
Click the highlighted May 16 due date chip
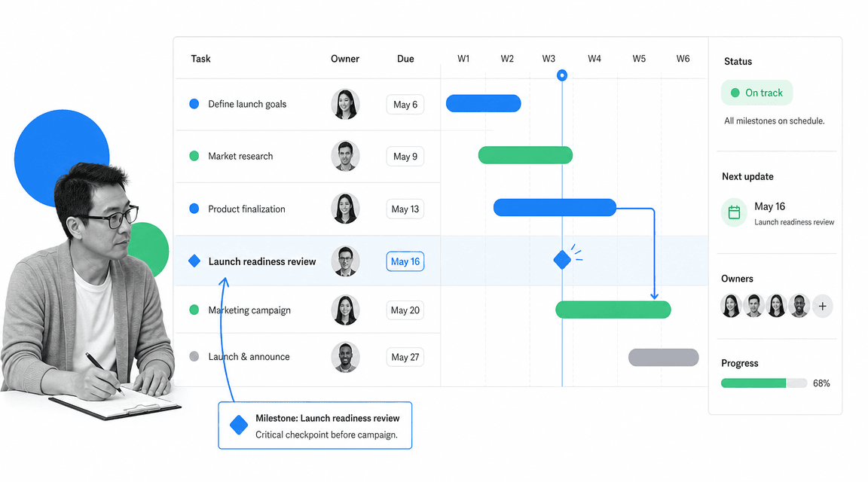click(405, 262)
